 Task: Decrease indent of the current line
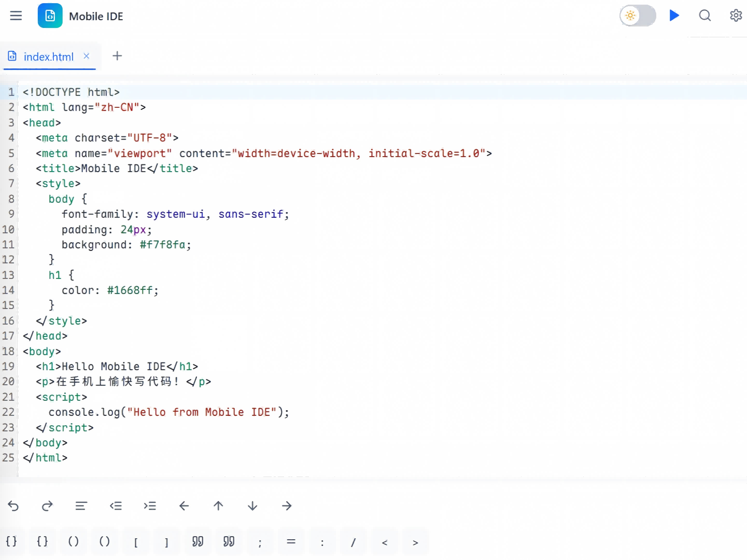pyautogui.click(x=116, y=506)
